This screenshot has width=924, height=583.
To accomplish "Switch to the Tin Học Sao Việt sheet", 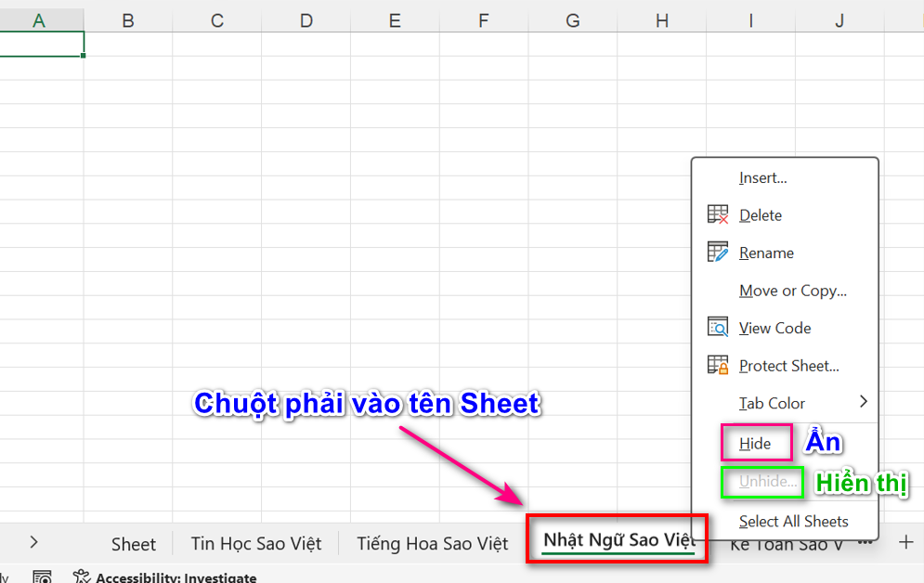I will point(255,542).
